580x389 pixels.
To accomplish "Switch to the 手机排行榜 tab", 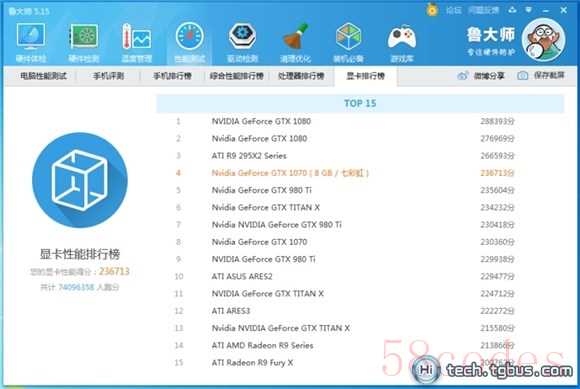I will 172,76.
